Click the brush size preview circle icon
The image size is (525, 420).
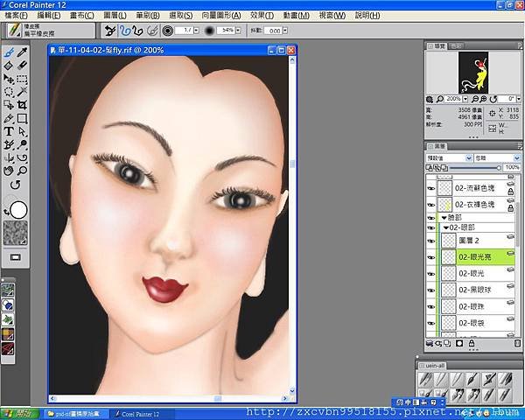168,31
